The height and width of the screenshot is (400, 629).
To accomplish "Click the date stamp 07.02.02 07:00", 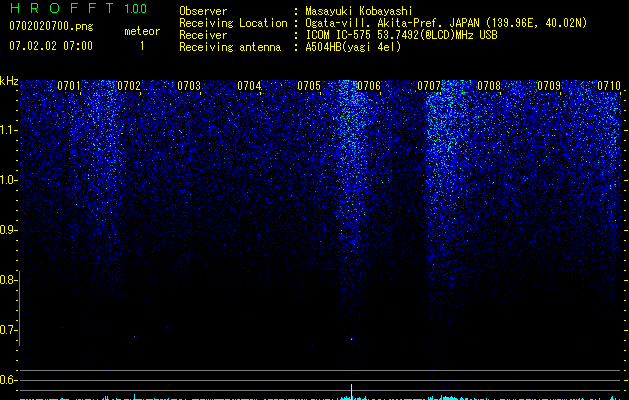I will coord(51,46).
